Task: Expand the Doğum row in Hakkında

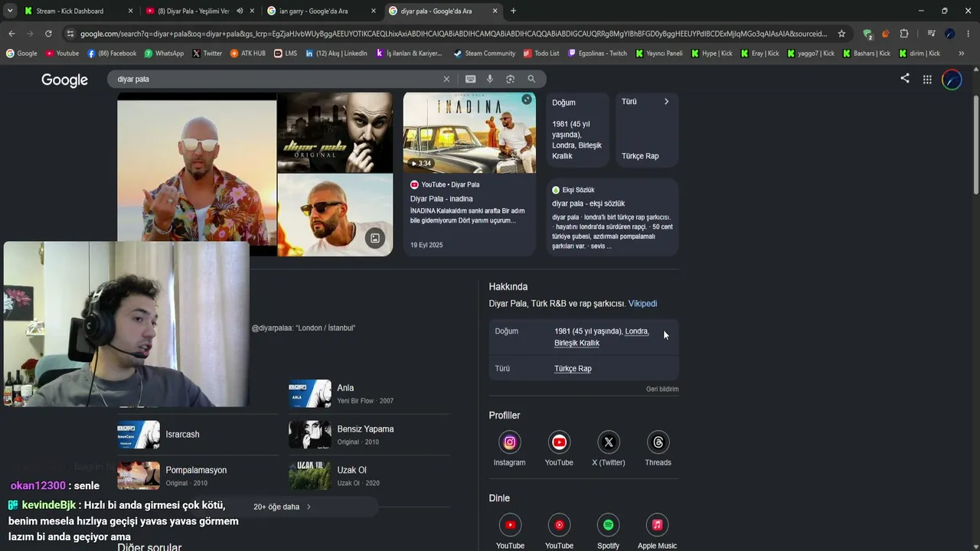Action: (583, 337)
